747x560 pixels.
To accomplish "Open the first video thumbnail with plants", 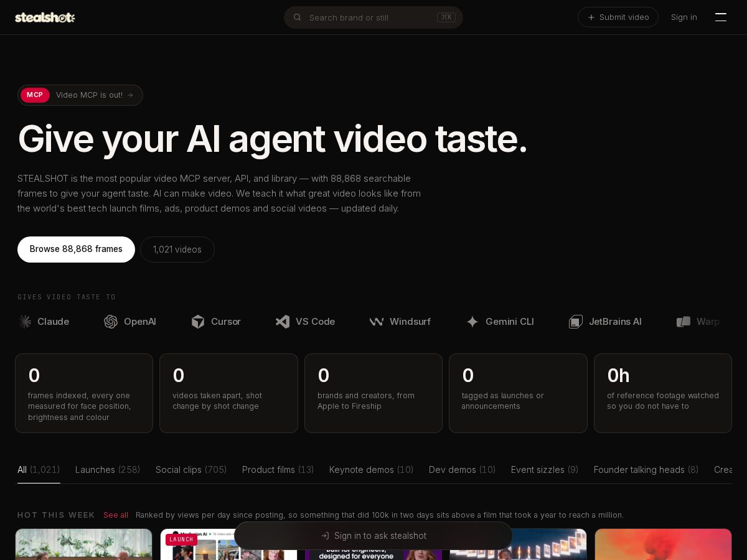I will pos(84,544).
